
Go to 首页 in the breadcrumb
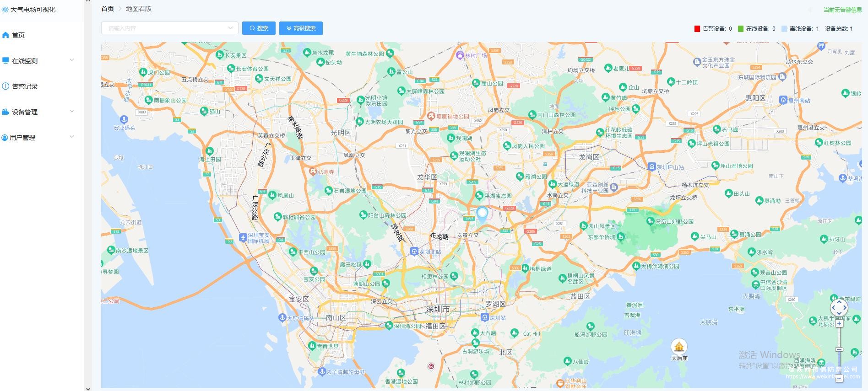[x=108, y=9]
